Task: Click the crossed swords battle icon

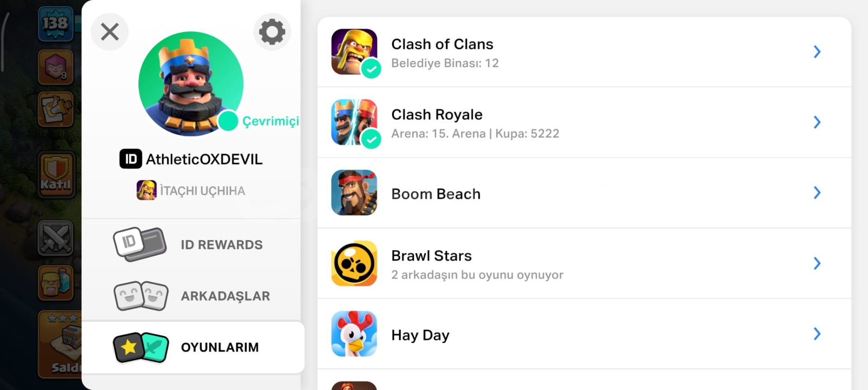Action: 55,238
